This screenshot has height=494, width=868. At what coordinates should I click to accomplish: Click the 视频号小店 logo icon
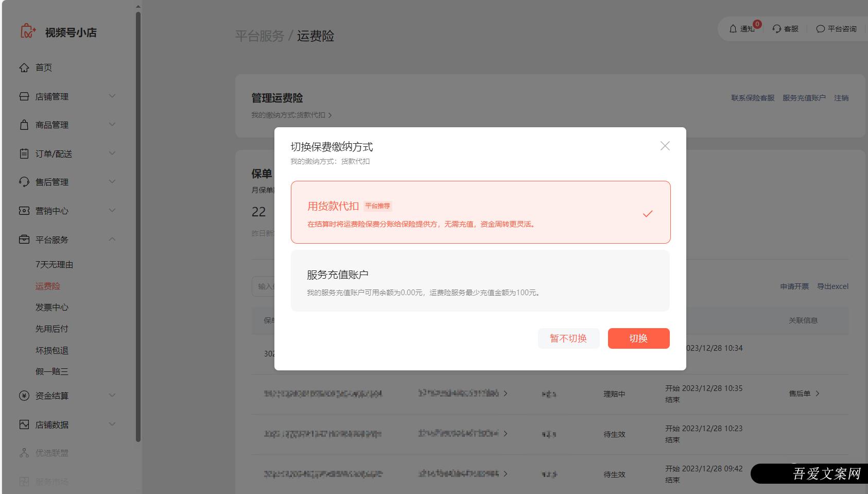click(x=28, y=31)
